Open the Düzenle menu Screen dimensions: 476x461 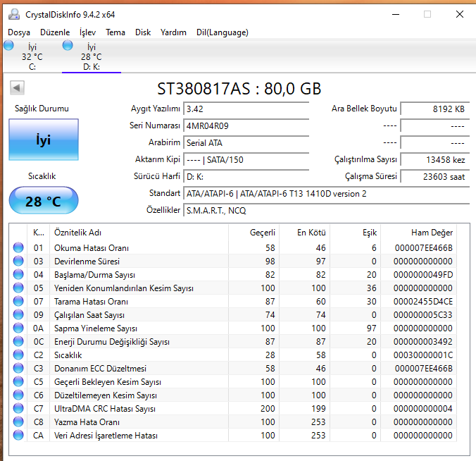point(55,32)
